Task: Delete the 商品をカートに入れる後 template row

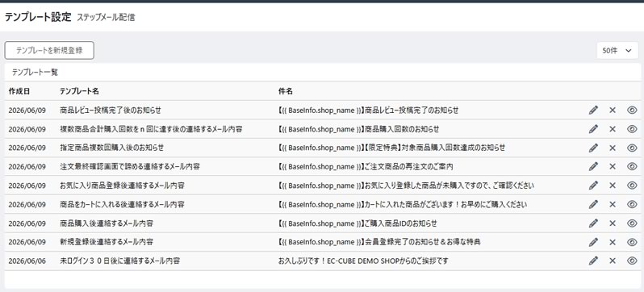Action: (x=613, y=204)
